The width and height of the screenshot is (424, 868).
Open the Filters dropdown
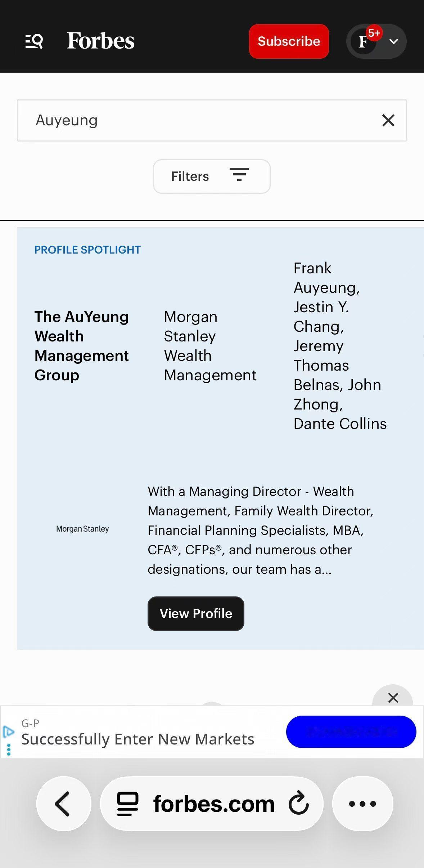click(212, 176)
